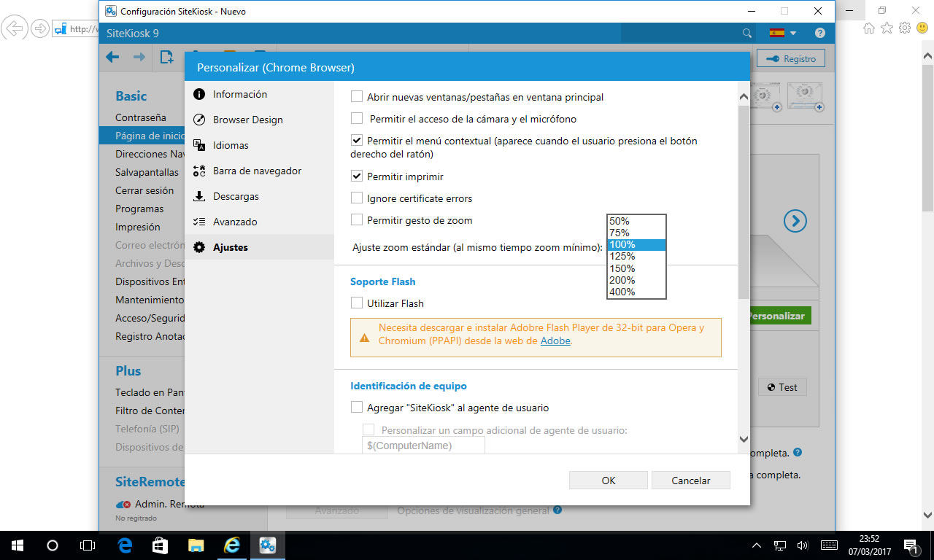Open File Explorer from the taskbar
This screenshot has height=560, width=934.
tap(196, 545)
